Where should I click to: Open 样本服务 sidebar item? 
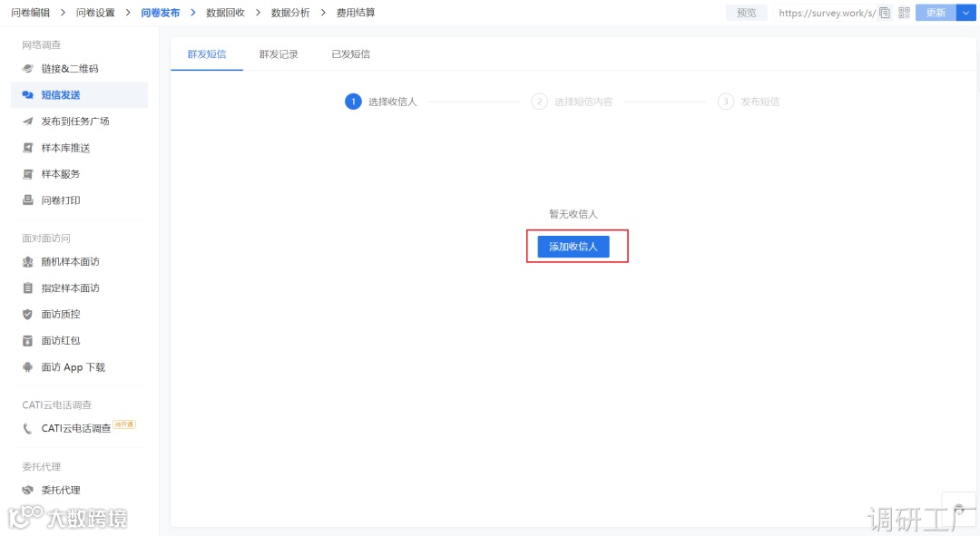point(79,174)
